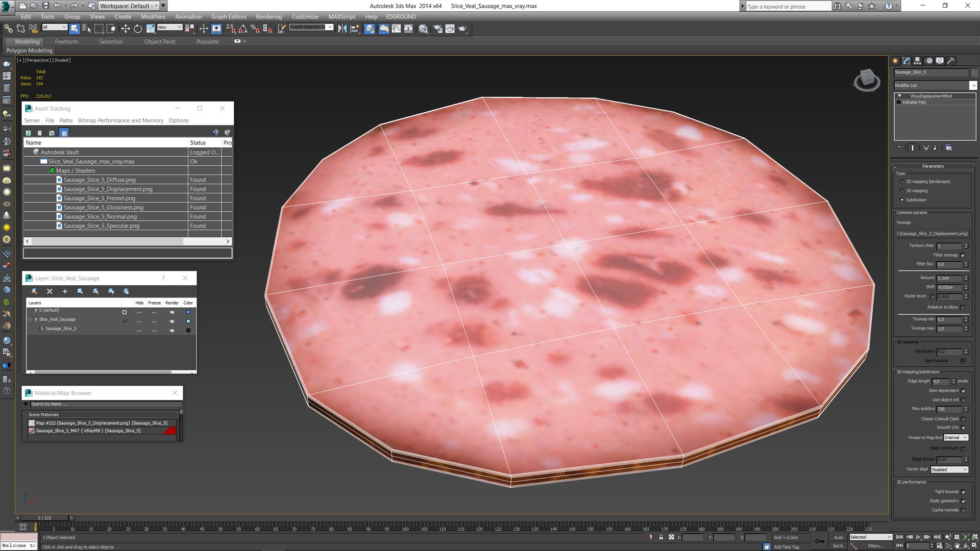The height and width of the screenshot is (551, 980).
Task: Select the Move tool in main toolbar
Action: 126,29
